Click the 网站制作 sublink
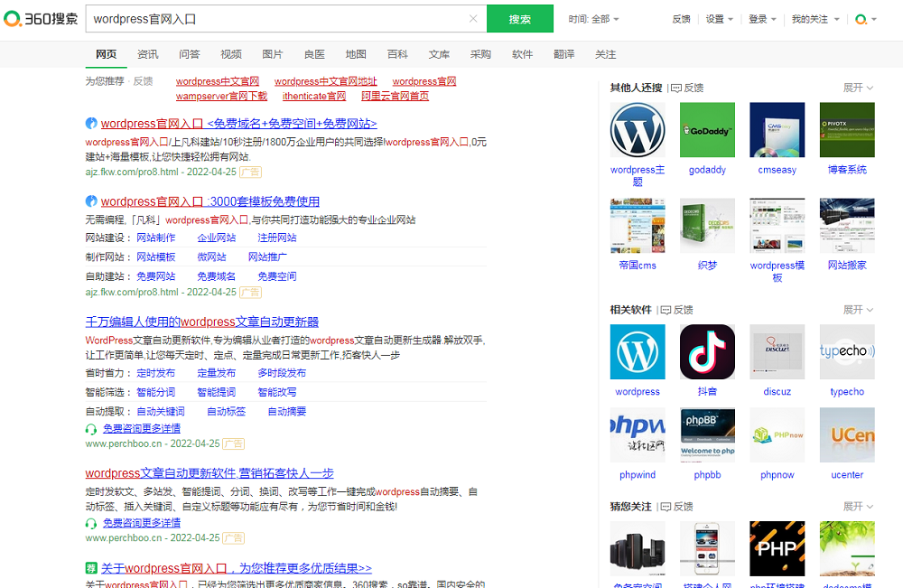Image resolution: width=903 pixels, height=588 pixels. click(155, 238)
